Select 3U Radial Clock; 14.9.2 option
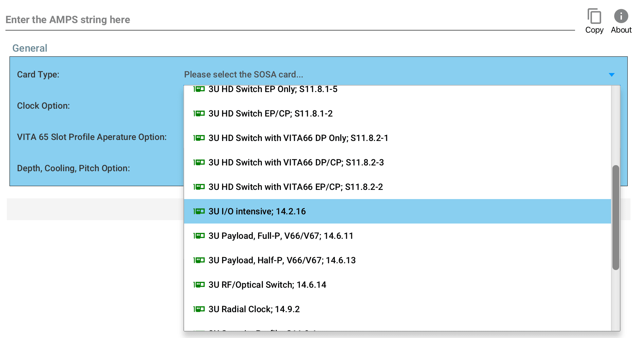 pos(254,309)
